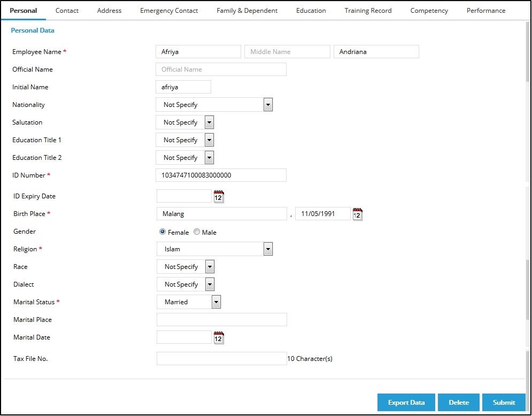The width and height of the screenshot is (532, 416).
Task: Click the first name field containing Afriya
Action: (x=198, y=51)
